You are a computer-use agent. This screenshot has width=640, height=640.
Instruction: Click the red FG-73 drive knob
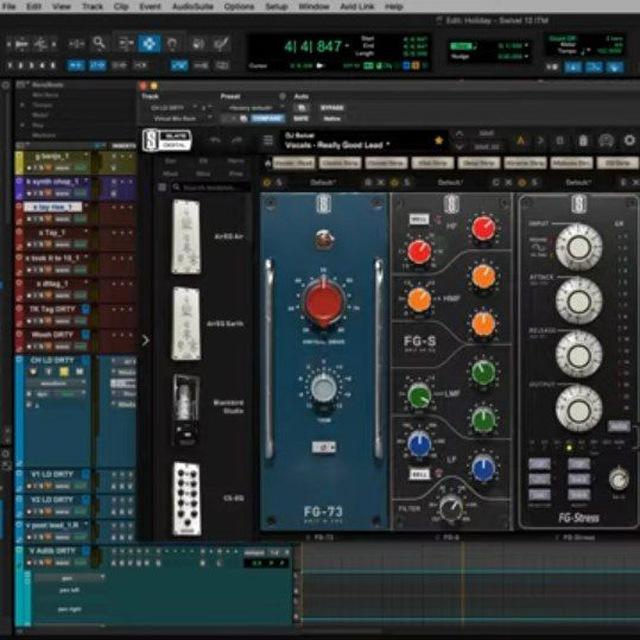324,302
